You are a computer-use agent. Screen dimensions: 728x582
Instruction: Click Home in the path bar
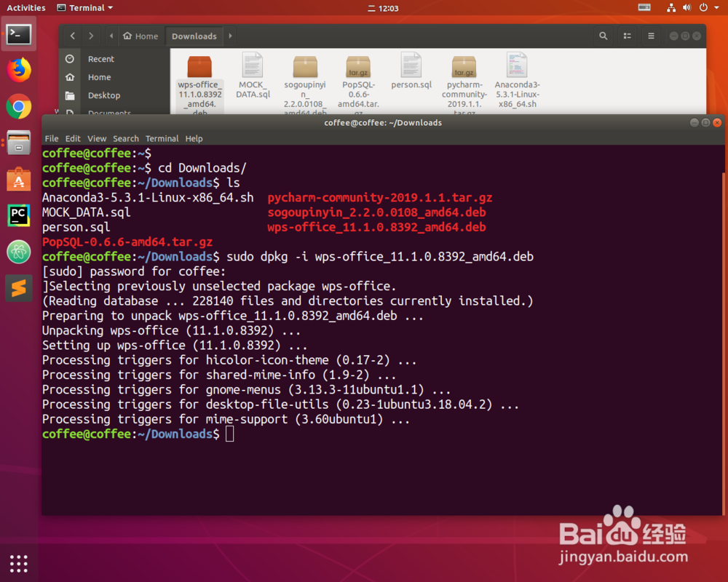141,36
